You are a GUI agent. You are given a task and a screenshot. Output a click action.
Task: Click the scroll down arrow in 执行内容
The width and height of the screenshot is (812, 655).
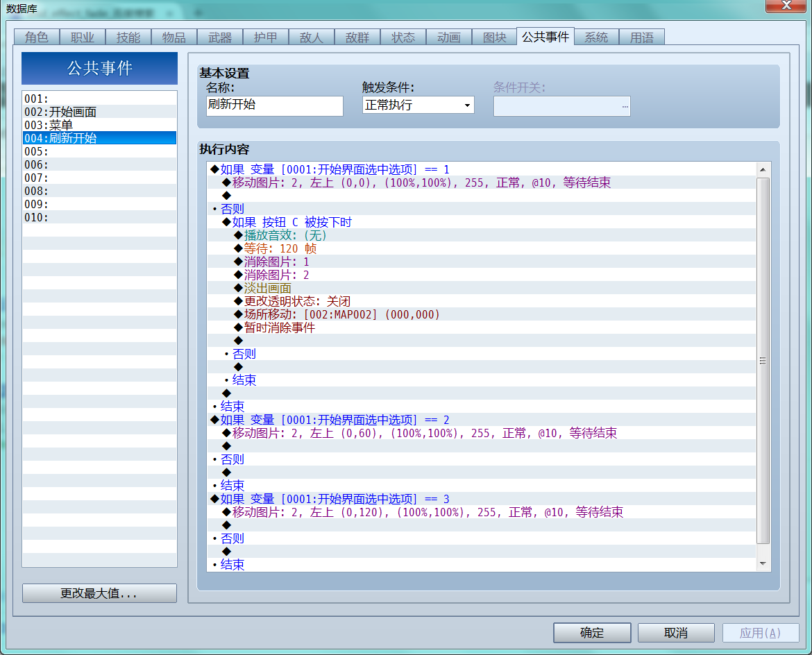pyautogui.click(x=763, y=563)
